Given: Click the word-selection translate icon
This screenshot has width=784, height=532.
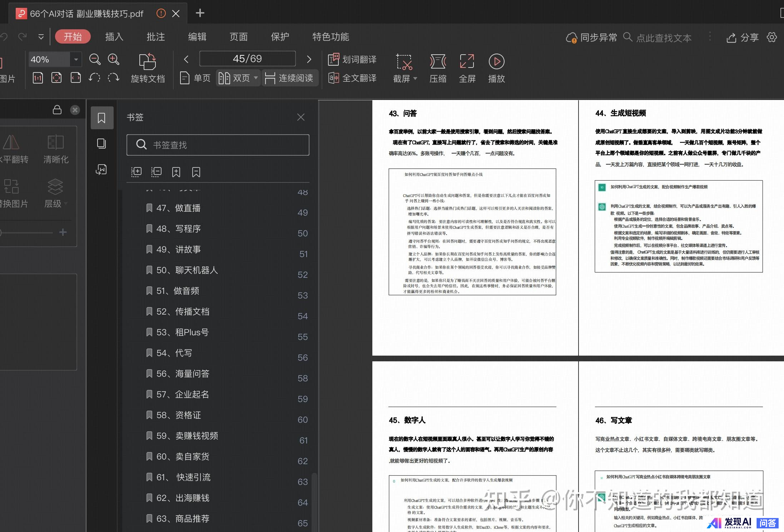Looking at the screenshot, I should coord(333,59).
